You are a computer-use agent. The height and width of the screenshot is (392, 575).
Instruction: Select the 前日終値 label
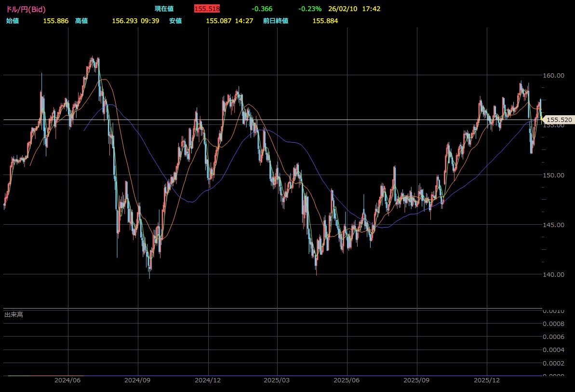(x=276, y=21)
